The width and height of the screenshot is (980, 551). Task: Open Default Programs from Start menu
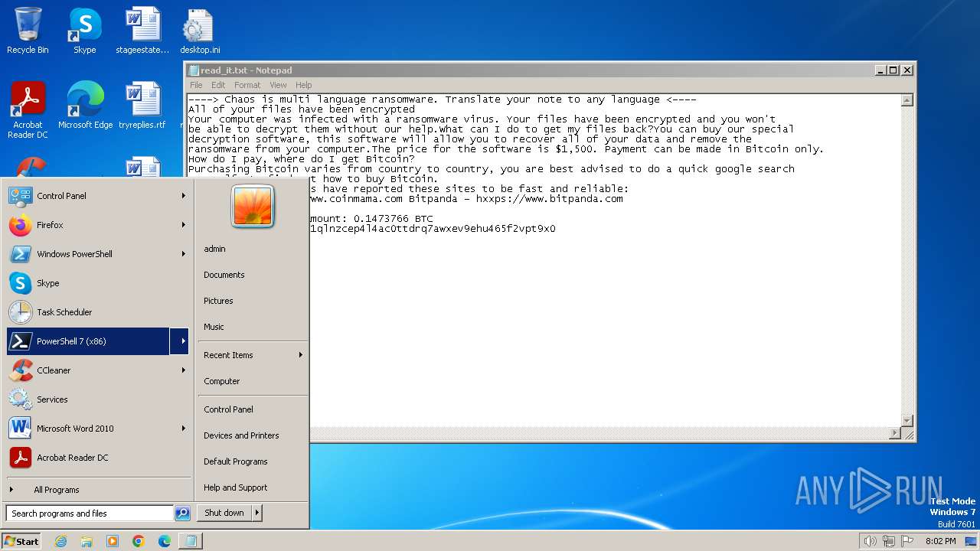[x=253, y=461]
